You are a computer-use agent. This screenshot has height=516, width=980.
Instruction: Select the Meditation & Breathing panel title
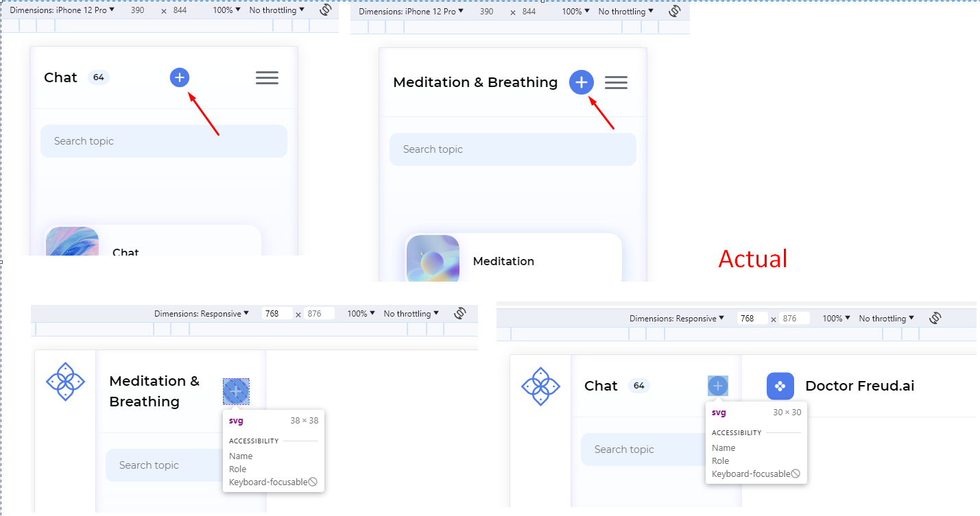pos(475,82)
